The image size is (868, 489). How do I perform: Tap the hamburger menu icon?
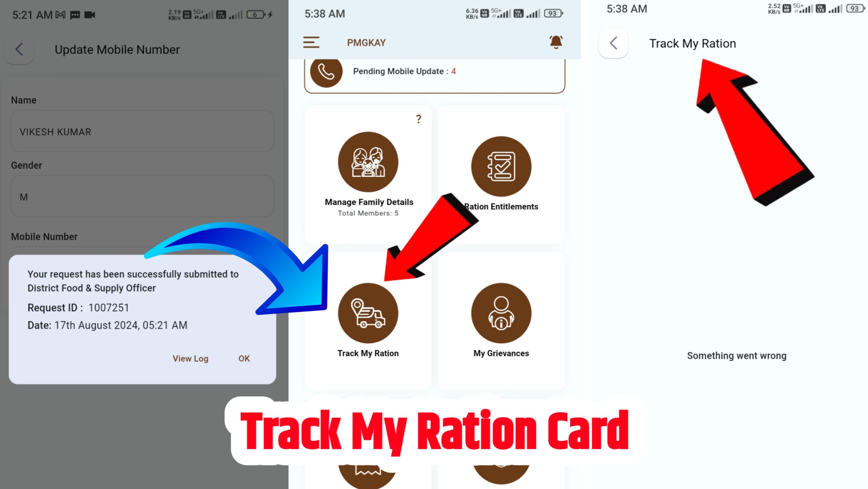coord(311,42)
